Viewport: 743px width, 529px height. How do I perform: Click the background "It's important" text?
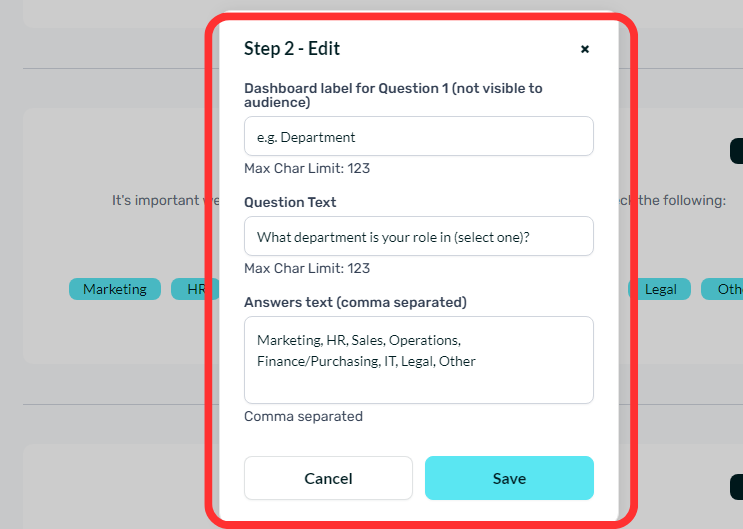[155, 200]
